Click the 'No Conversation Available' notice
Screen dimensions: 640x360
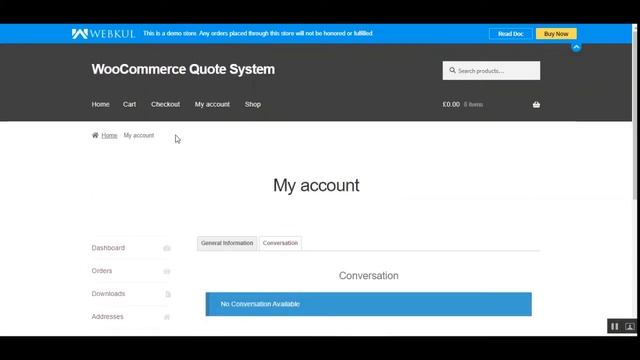click(369, 304)
